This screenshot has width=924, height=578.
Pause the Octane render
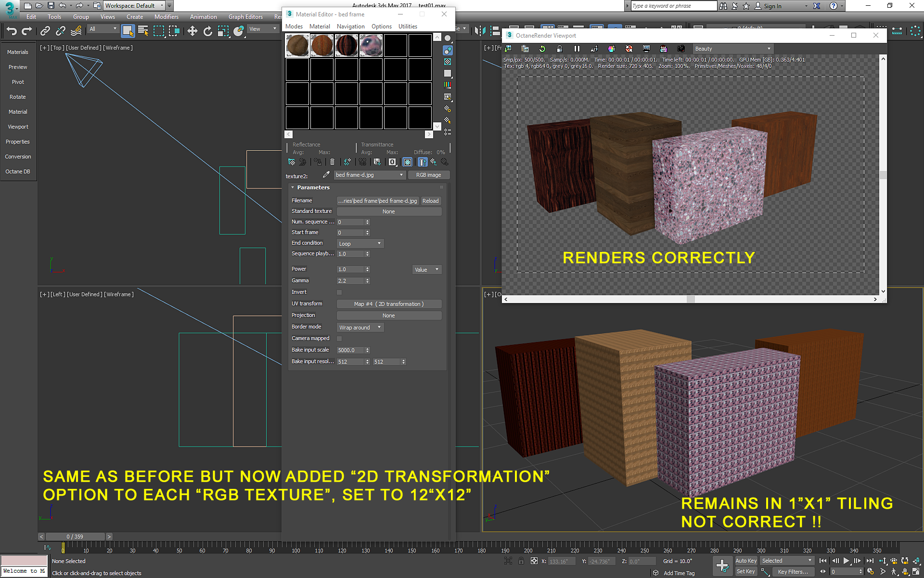click(x=577, y=49)
